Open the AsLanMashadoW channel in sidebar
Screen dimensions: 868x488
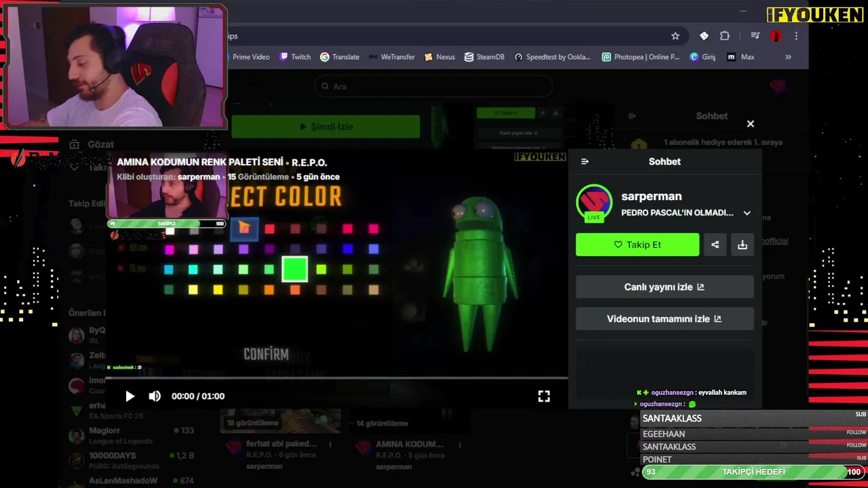(131, 481)
